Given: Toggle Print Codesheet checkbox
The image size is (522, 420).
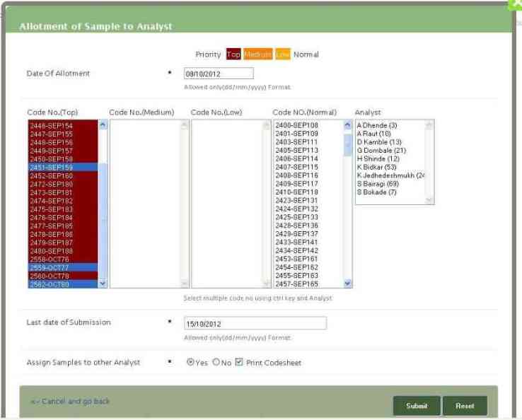Looking at the screenshot, I should pos(239,362).
